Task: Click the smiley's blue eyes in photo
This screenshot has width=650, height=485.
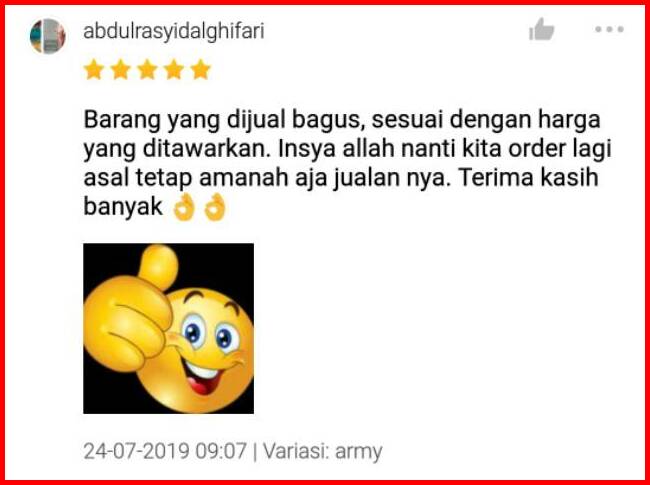Action: point(210,334)
